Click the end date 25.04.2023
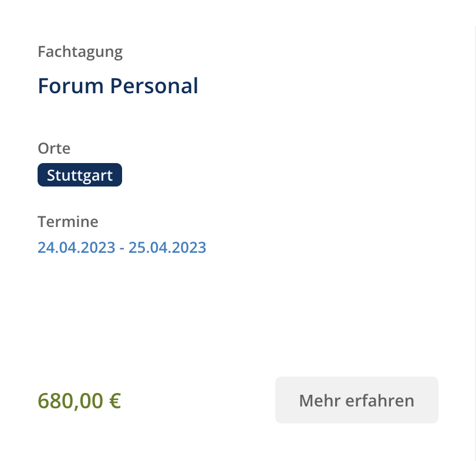Image resolution: width=476 pixels, height=461 pixels. pyautogui.click(x=167, y=248)
